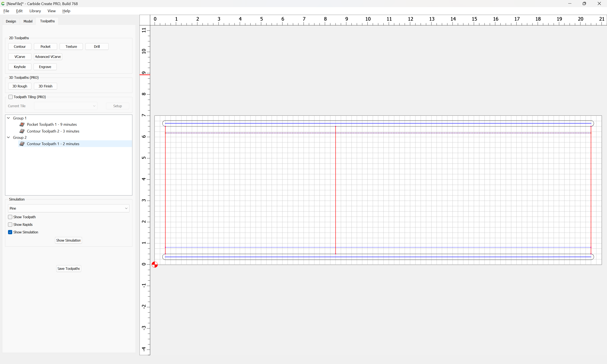Open the Edit menu
The width and height of the screenshot is (607, 364).
coord(19,11)
